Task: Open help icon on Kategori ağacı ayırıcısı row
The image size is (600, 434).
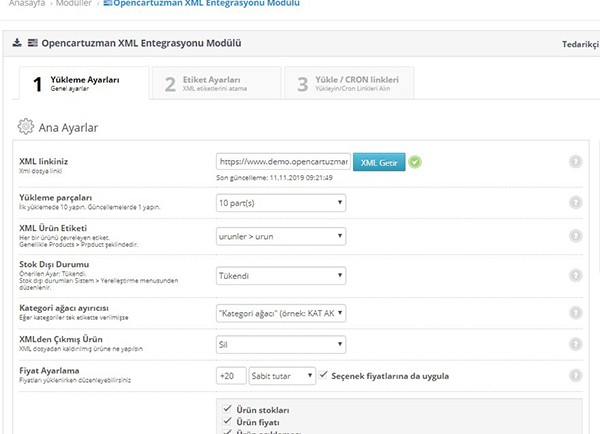Action: (576, 313)
